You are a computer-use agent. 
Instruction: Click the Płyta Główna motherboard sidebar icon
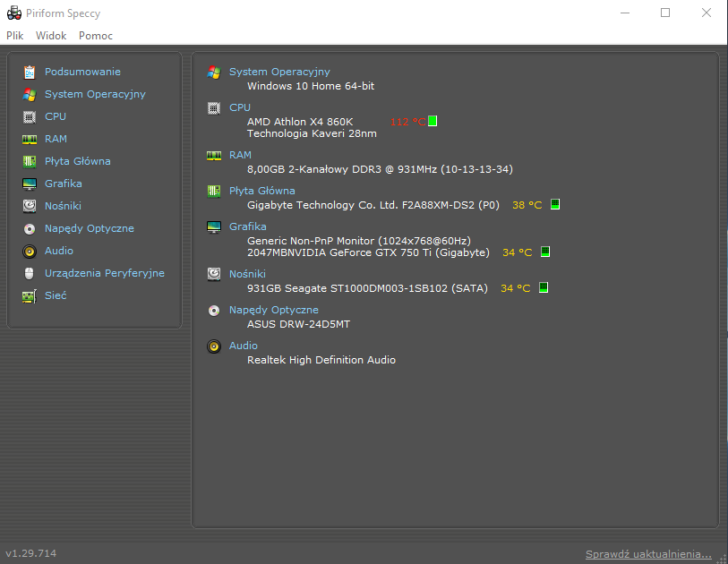click(x=30, y=161)
